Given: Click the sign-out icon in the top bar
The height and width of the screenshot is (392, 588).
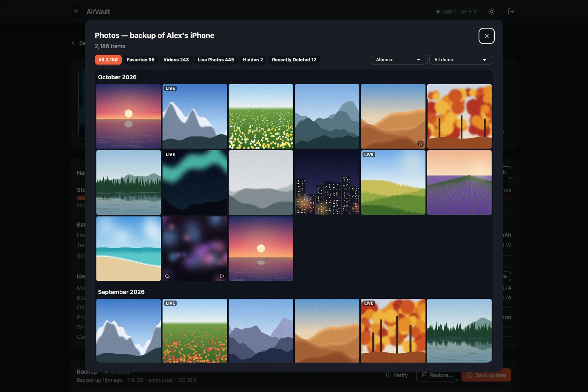Looking at the screenshot, I should pos(511,11).
